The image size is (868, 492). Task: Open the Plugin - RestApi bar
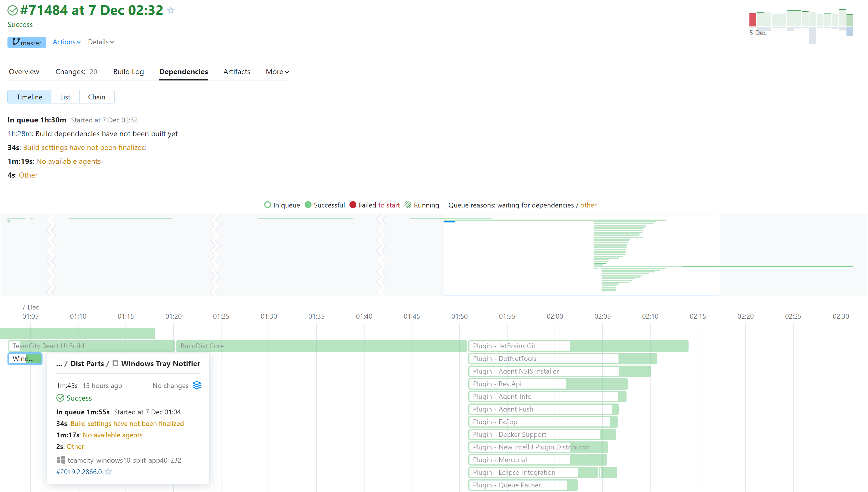point(548,384)
